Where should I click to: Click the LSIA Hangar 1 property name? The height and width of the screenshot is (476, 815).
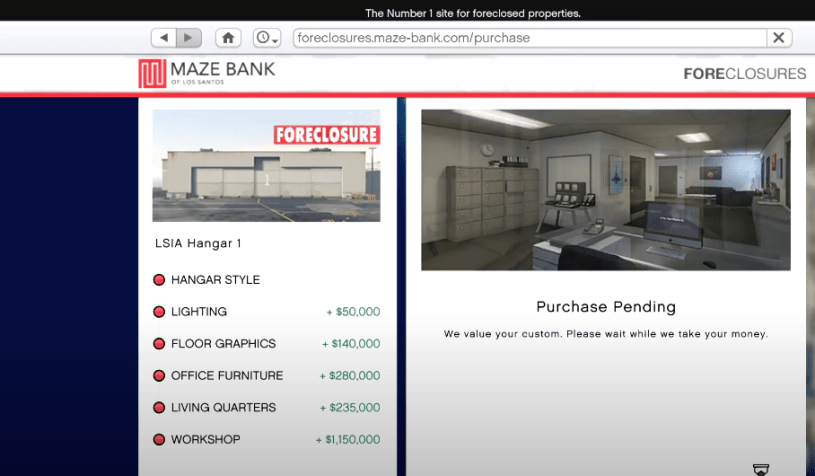tap(198, 243)
